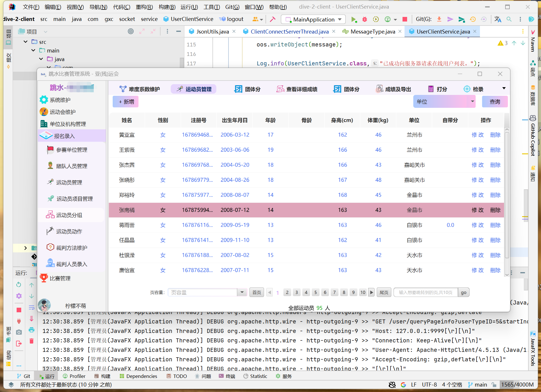Go to page 5 in pagination

point(315,292)
